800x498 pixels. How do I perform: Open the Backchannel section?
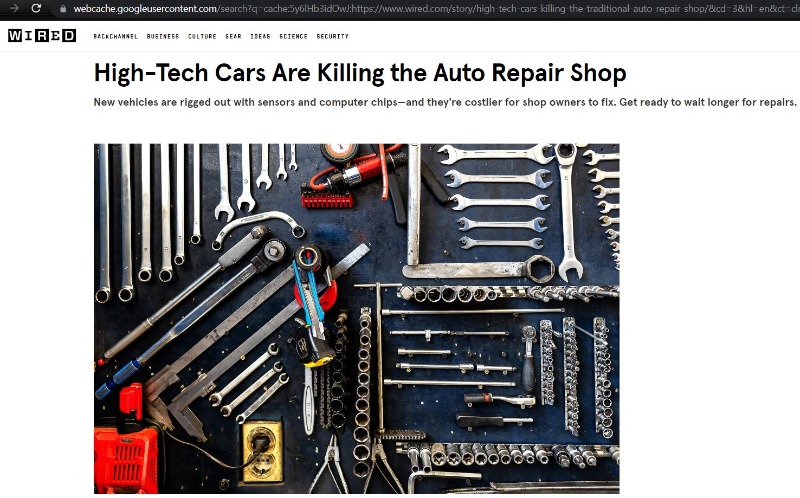pyautogui.click(x=115, y=36)
